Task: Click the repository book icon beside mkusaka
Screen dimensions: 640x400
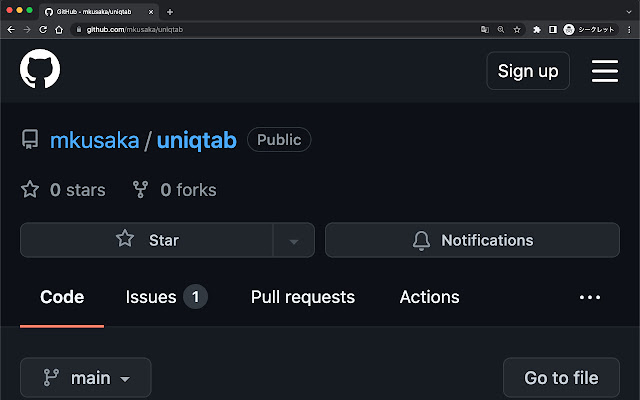Action: [30, 139]
